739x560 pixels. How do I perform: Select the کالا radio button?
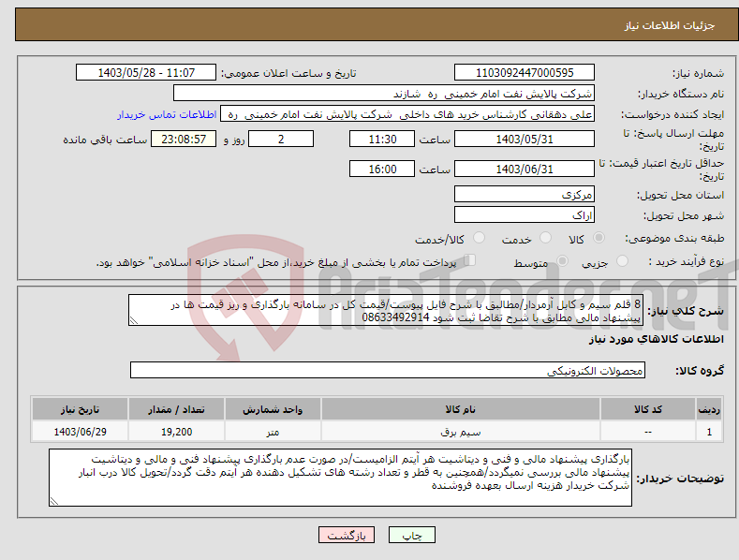pyautogui.click(x=599, y=238)
